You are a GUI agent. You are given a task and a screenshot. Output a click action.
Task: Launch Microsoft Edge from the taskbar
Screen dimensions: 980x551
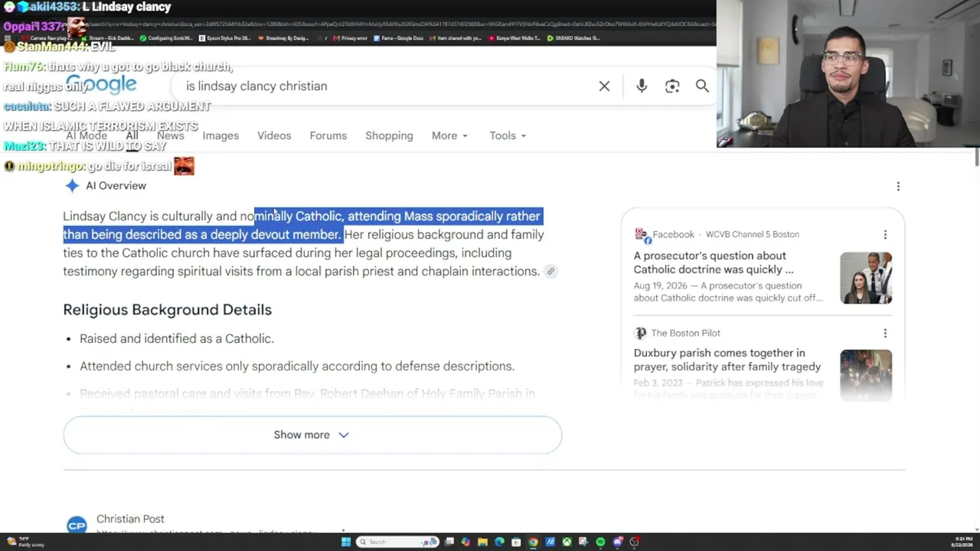[499, 542]
